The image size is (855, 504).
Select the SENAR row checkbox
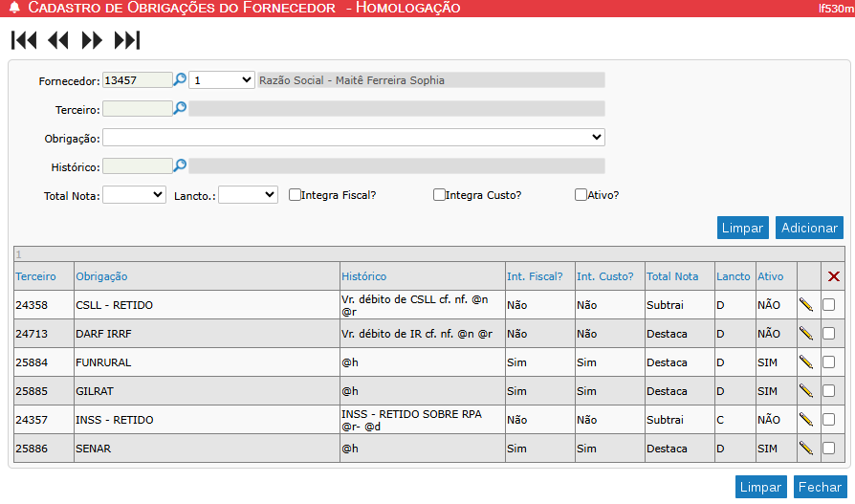[829, 449]
